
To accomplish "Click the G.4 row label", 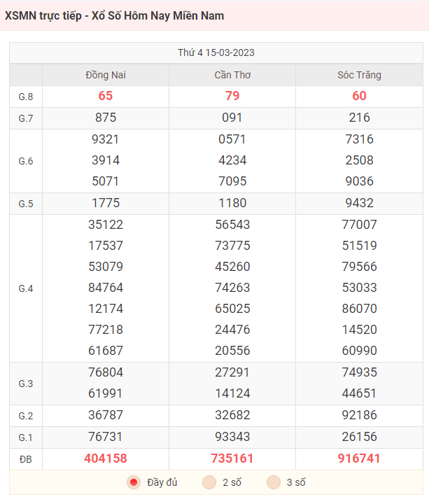I will [x=26, y=288].
